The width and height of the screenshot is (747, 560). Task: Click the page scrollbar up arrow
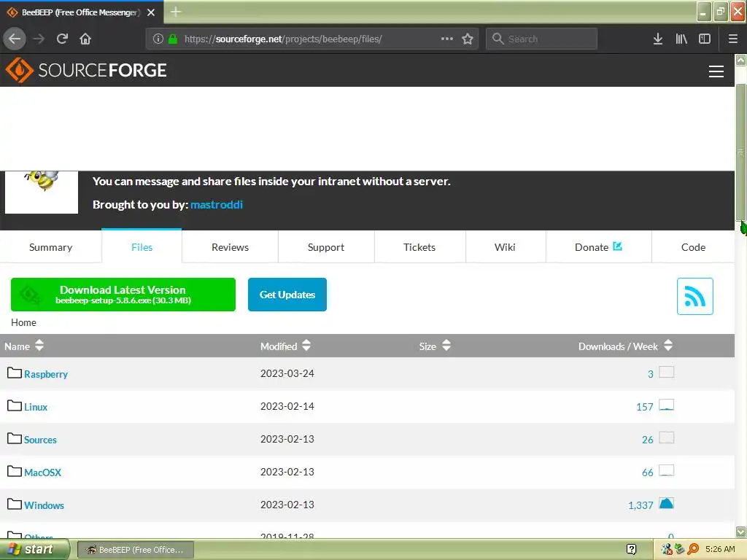pyautogui.click(x=741, y=60)
